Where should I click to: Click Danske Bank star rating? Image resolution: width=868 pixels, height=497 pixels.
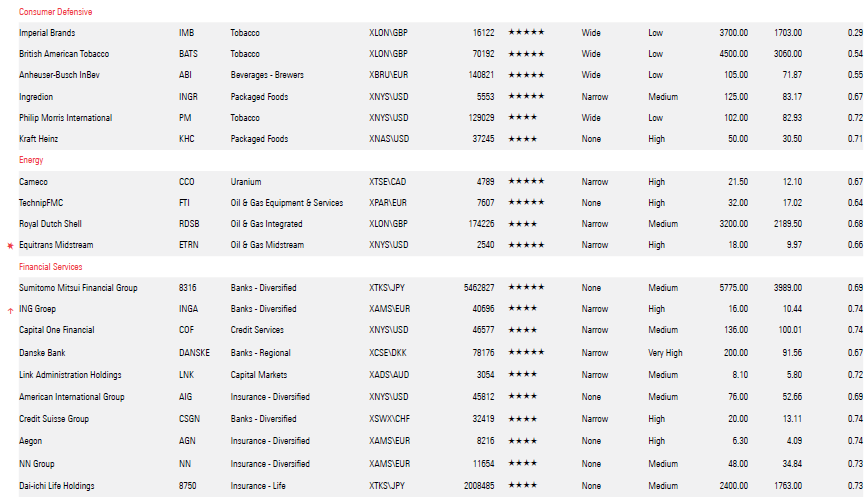point(526,353)
